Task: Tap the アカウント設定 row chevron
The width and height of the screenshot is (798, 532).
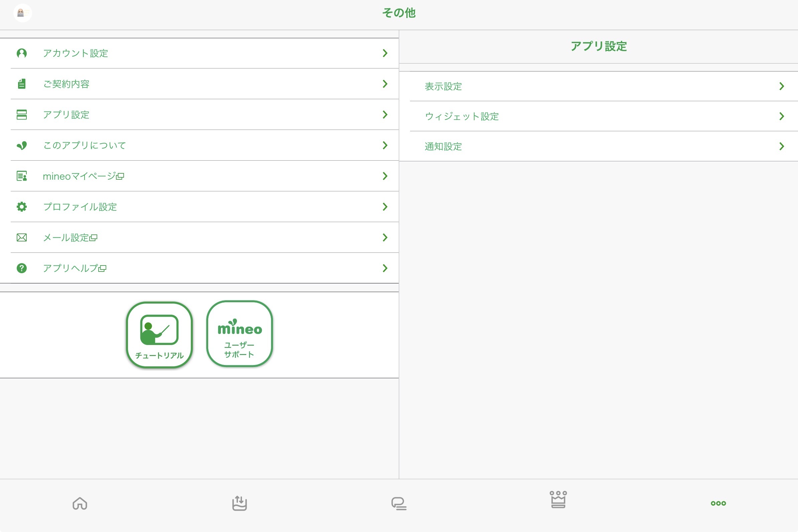Action: pos(385,53)
